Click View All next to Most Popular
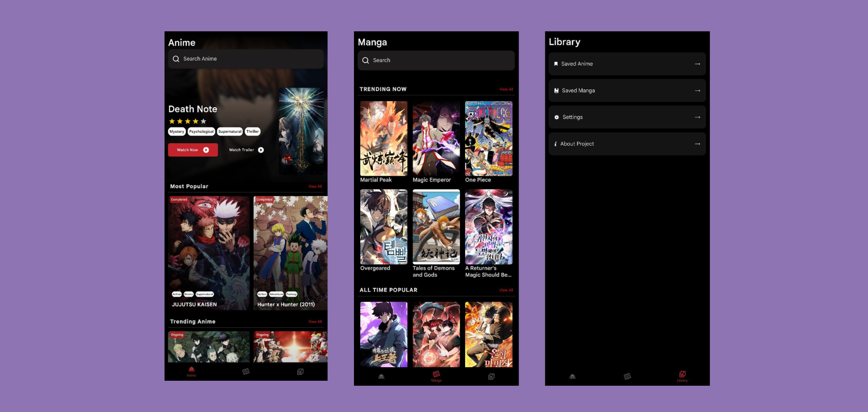Viewport: 868px width, 412px height. tap(315, 186)
